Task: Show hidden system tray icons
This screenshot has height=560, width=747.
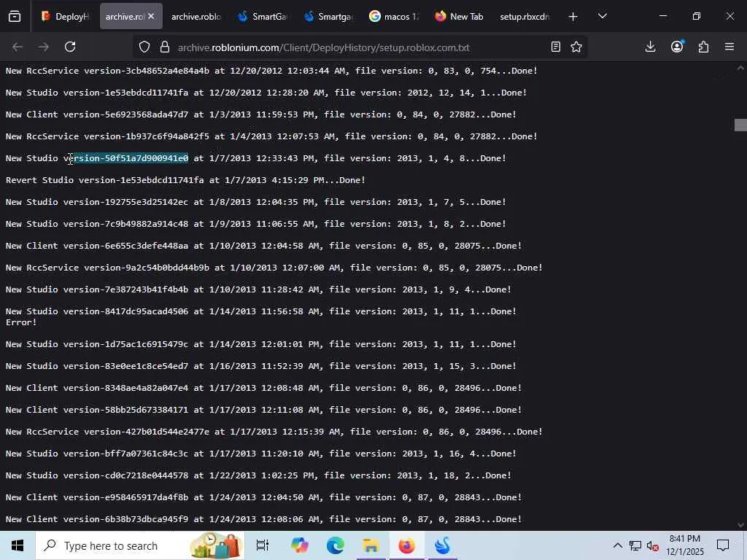Action: [x=617, y=545]
